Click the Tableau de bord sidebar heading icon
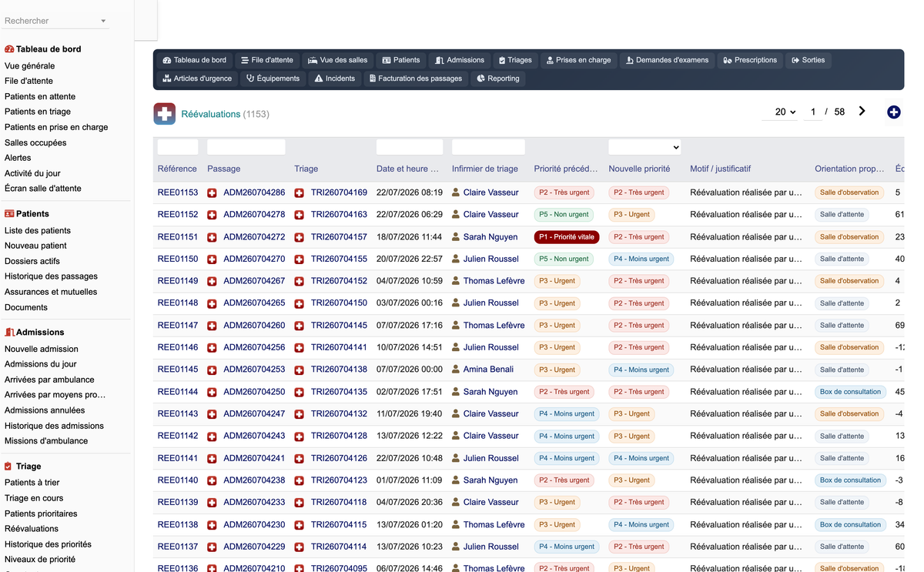 coord(9,49)
